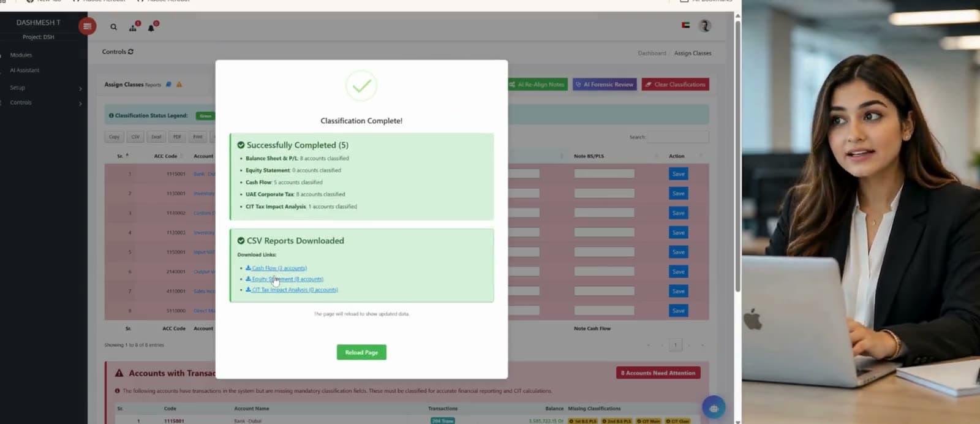Click the 'DASHMESH T' sidebar title
Viewport: 980px width, 424px height.
[x=38, y=23]
